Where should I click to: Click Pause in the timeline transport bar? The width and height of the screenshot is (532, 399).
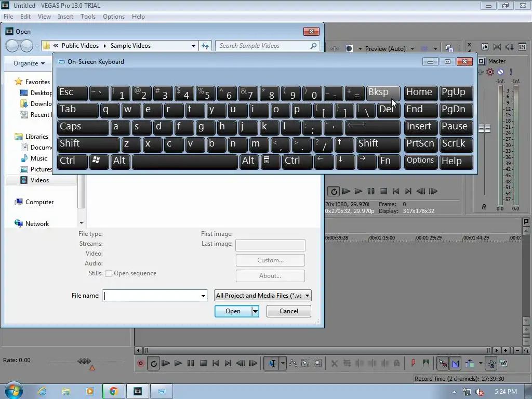(x=191, y=363)
